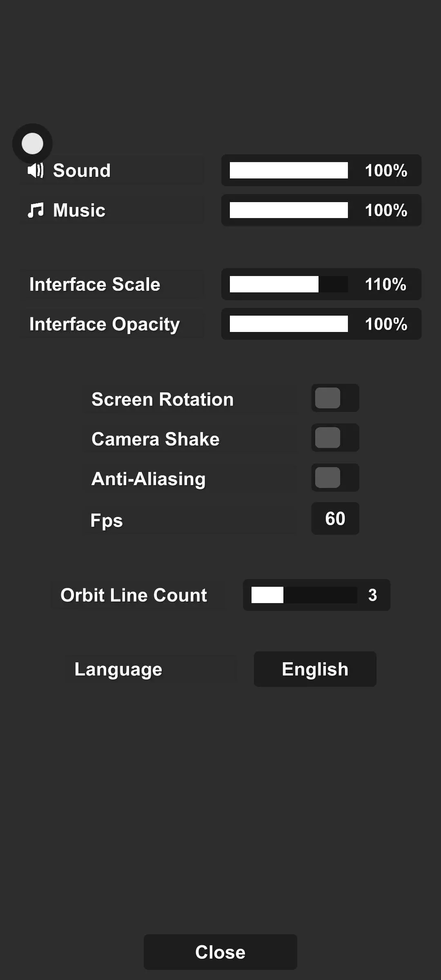The height and width of the screenshot is (980, 441).
Task: Tap the Orbit Line Count label
Action: point(134,595)
